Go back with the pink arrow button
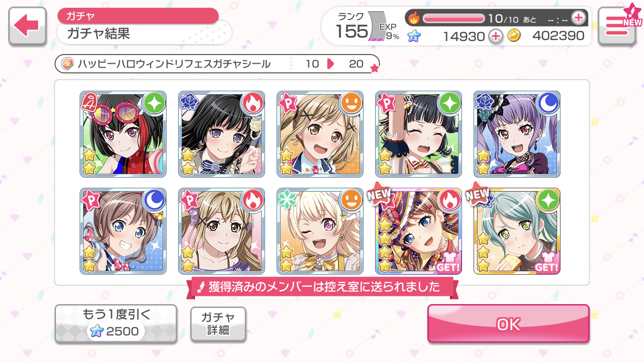 pos(28,27)
